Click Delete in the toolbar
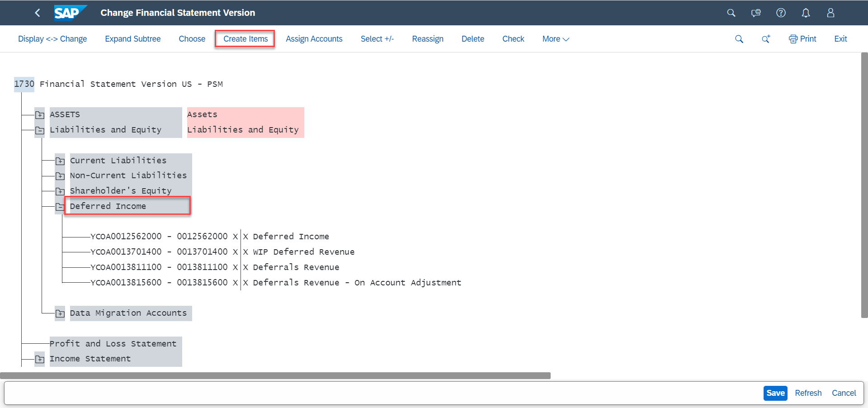 point(473,39)
